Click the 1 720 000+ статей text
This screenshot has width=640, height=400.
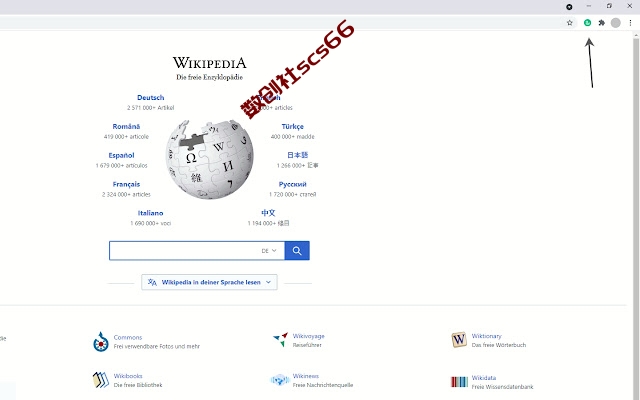pyautogui.click(x=293, y=194)
